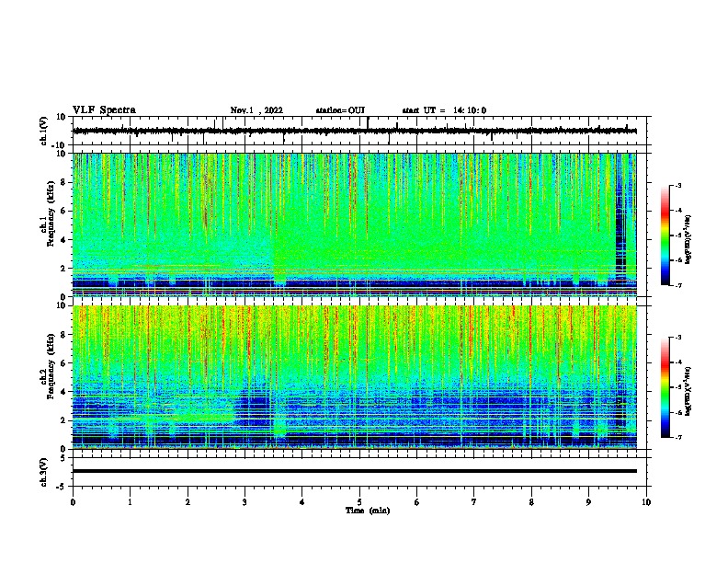The width and height of the screenshot is (728, 563).
Task: Click the "ch.3(V)" axis label
Action: tap(44, 472)
